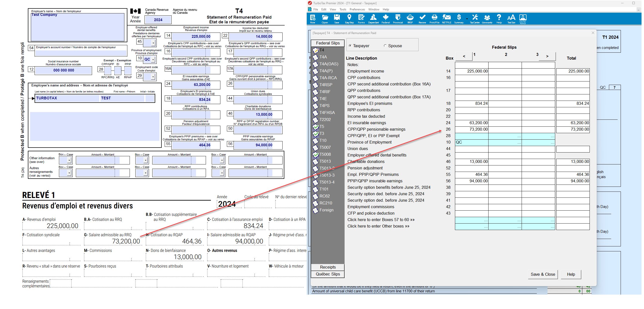Open the TaxCentre tools icon
The height and width of the screenshot is (309, 644).
click(475, 19)
